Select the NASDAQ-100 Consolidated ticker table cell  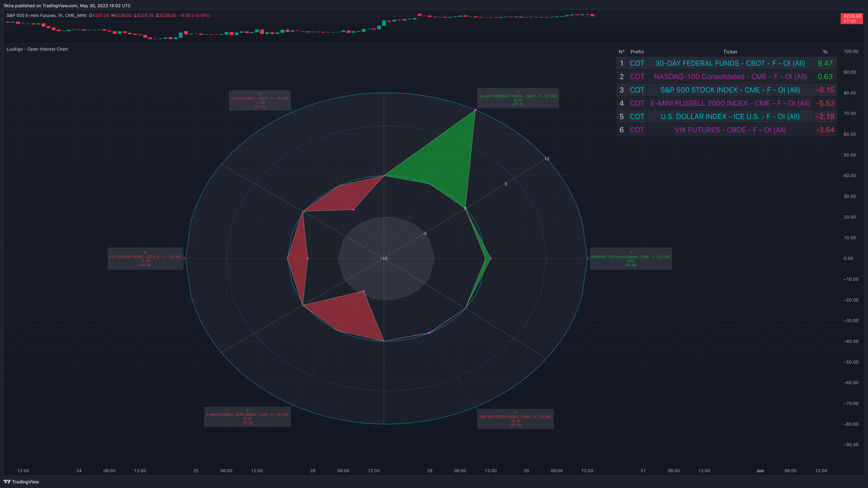[730, 77]
